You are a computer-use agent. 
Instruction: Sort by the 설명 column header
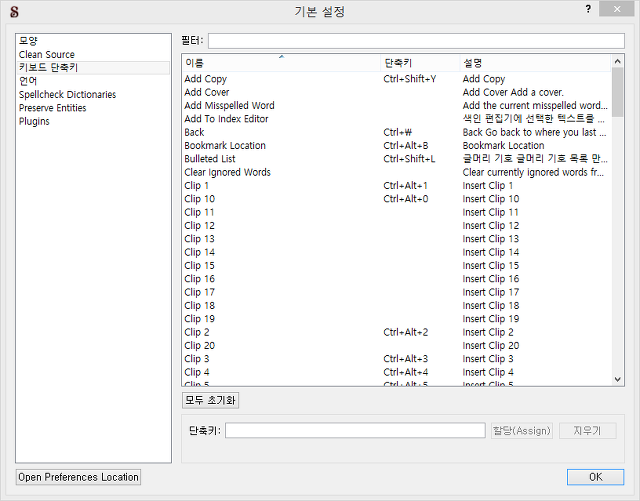point(535,63)
